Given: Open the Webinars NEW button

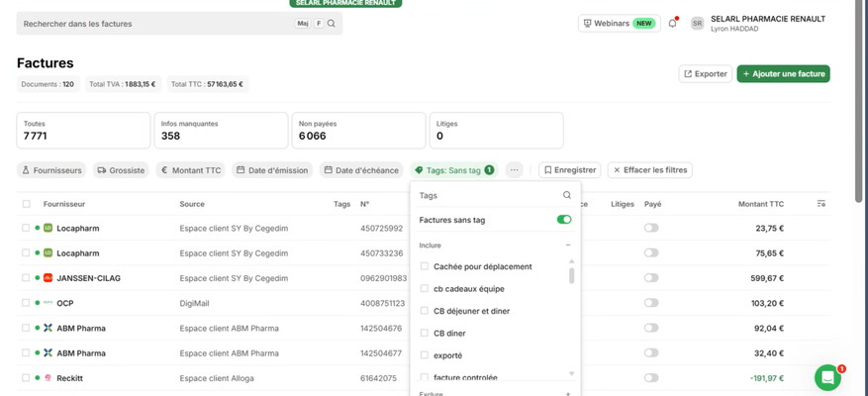Looking at the screenshot, I should point(619,23).
